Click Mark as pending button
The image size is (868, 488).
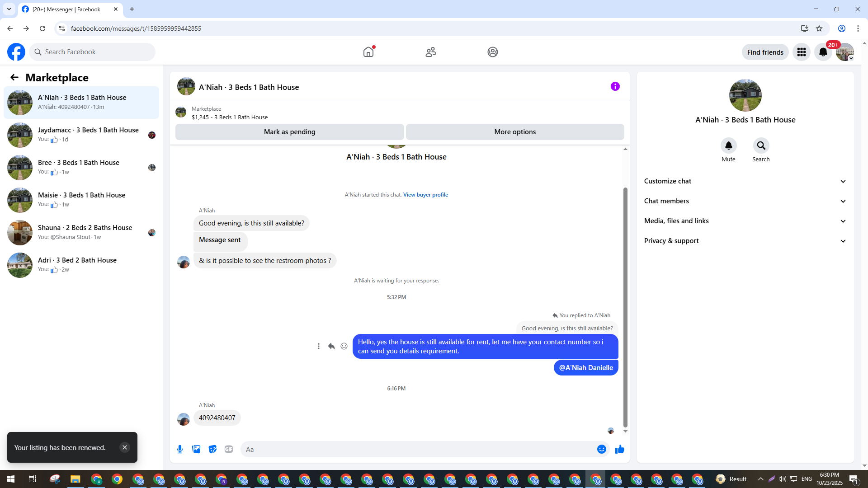coord(289,132)
